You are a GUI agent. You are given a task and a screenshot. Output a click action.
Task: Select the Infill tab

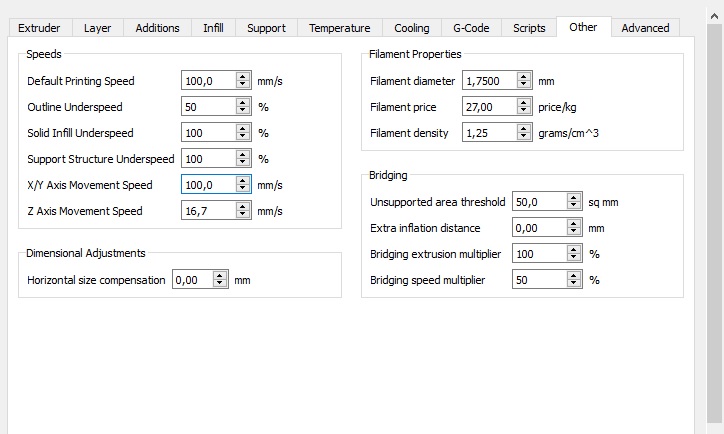[213, 28]
